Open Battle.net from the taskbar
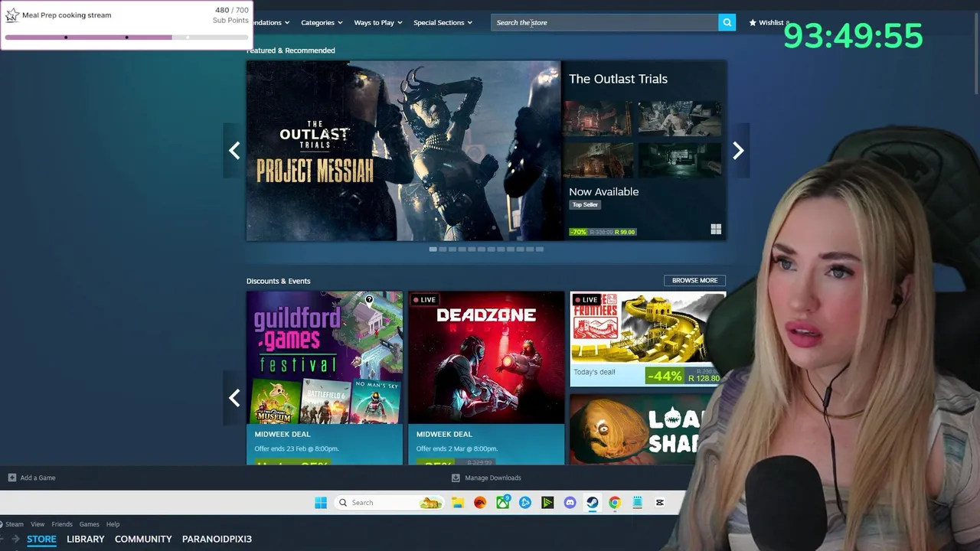This screenshot has height=551, width=980. pyautogui.click(x=525, y=503)
